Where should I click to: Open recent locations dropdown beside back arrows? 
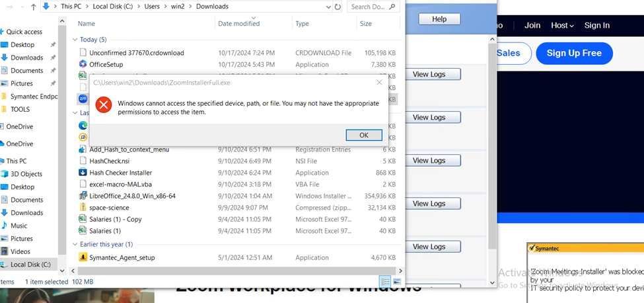23,7
